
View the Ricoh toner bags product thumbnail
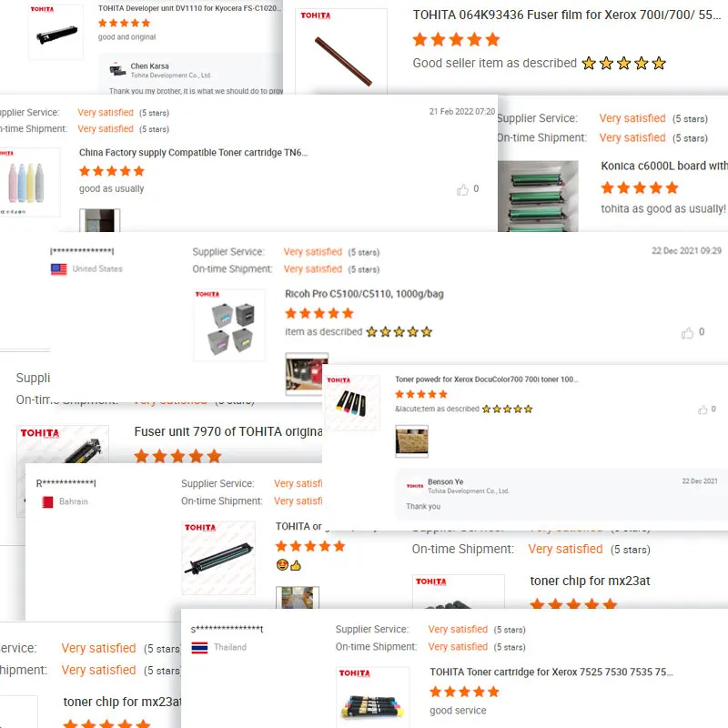pos(229,325)
